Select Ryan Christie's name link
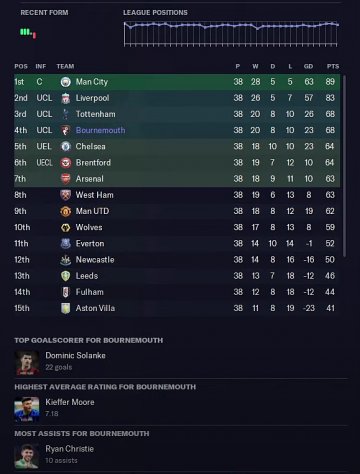The image size is (360, 474). click(69, 449)
